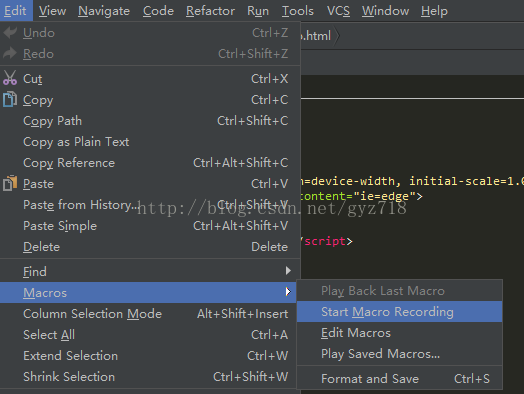Open the Run menu
The height and width of the screenshot is (394, 524).
[x=258, y=11]
